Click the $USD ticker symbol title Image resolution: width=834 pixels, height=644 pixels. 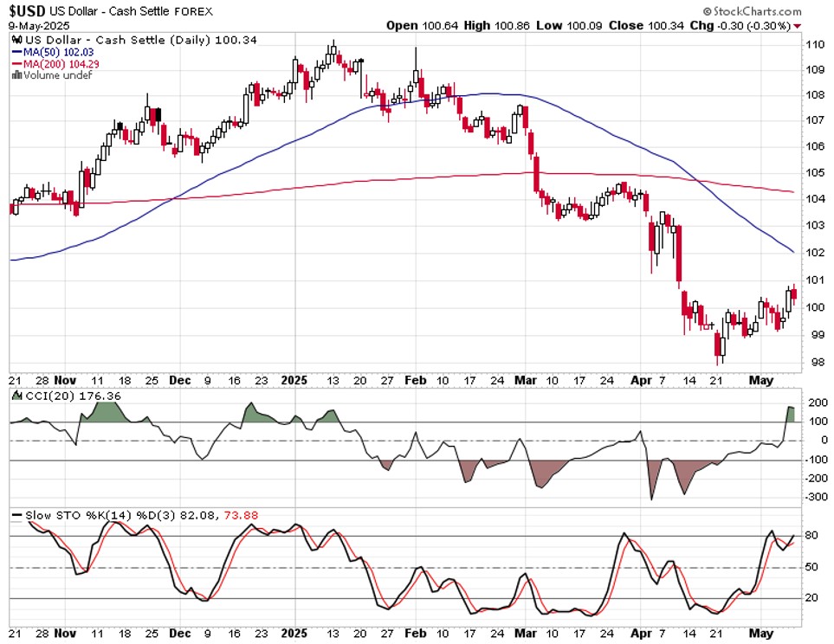pos(28,11)
